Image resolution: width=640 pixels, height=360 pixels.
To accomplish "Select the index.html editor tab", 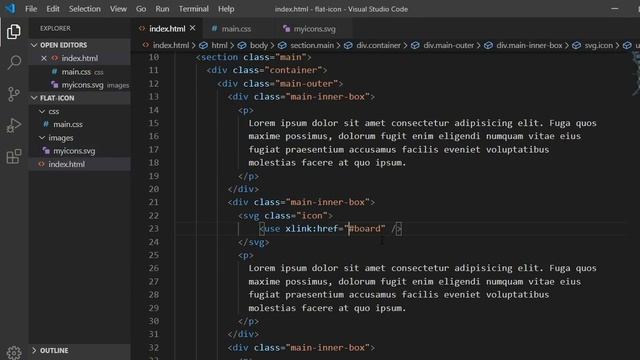I will 167,29.
